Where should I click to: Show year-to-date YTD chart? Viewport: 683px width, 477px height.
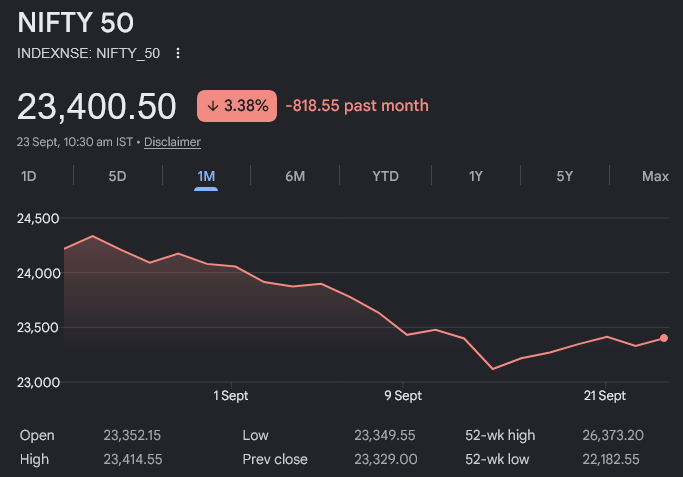pyautogui.click(x=385, y=176)
